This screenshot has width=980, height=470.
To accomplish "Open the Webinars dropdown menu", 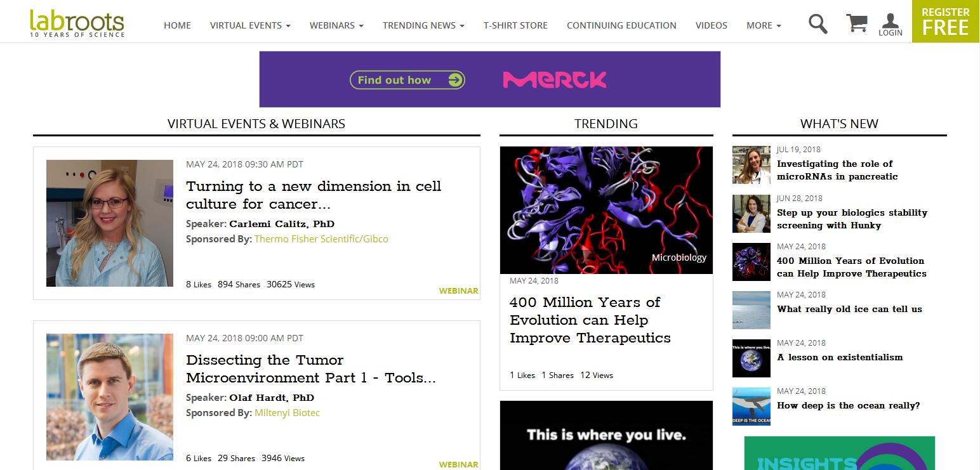I will point(336,25).
